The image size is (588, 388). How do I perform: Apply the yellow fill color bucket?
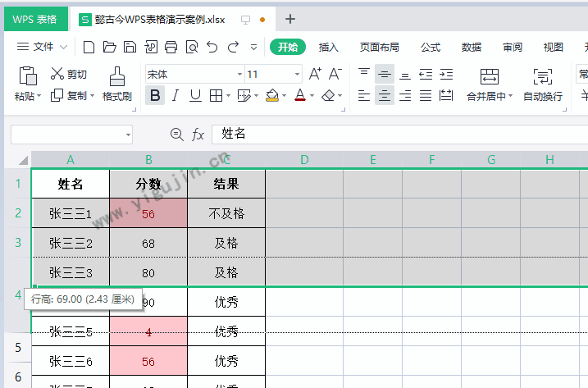pos(272,96)
